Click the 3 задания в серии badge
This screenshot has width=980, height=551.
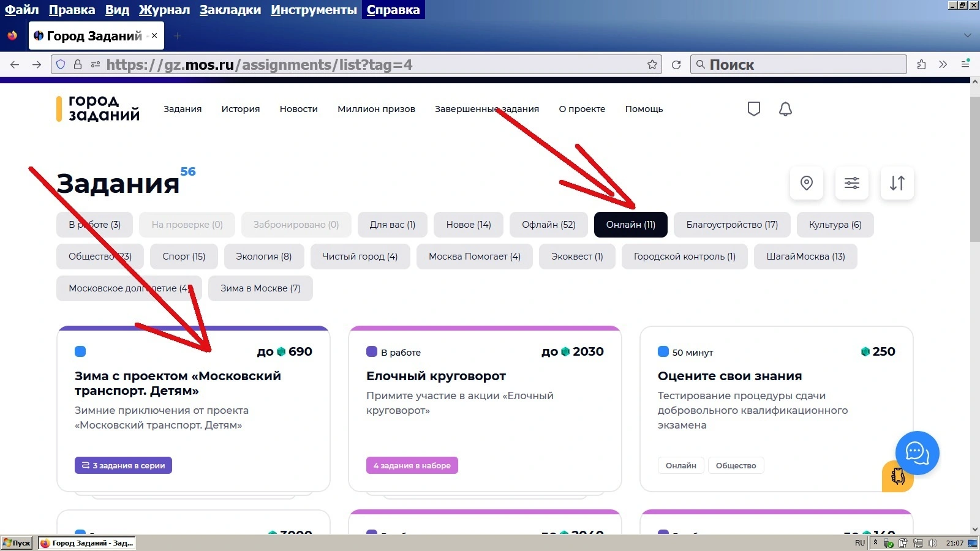123,465
